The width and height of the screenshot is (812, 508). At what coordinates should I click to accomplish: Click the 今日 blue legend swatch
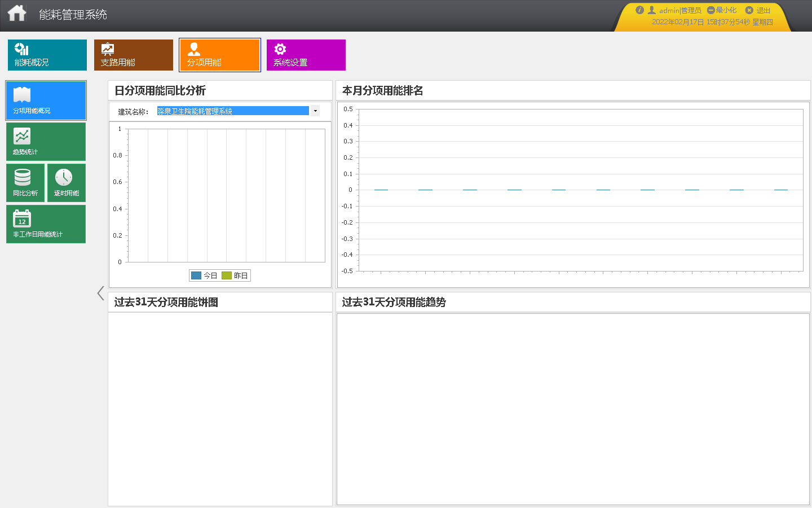coord(196,275)
